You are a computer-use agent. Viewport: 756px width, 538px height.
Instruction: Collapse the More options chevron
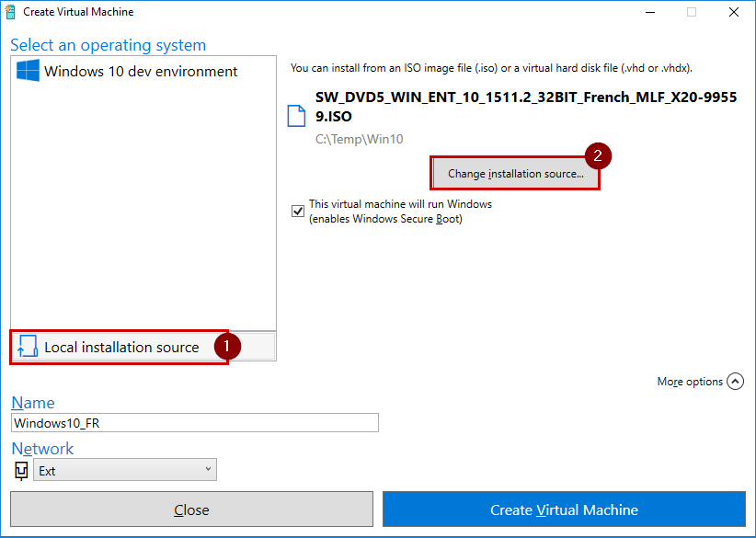(735, 382)
